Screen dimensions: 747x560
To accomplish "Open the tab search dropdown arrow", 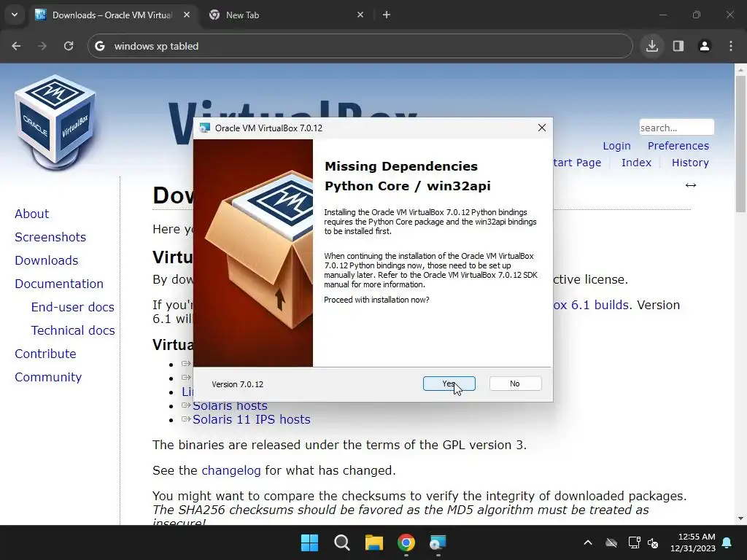I will tap(15, 15).
